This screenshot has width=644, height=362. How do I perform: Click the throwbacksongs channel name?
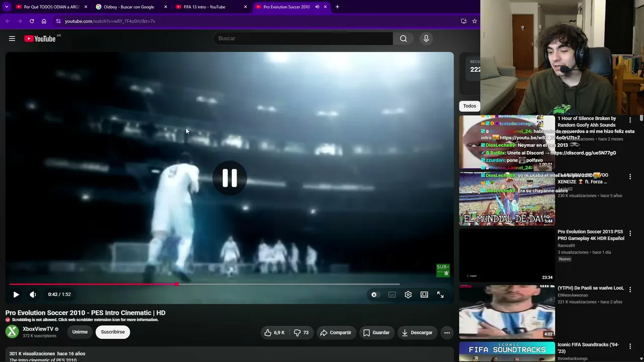(x=573, y=359)
